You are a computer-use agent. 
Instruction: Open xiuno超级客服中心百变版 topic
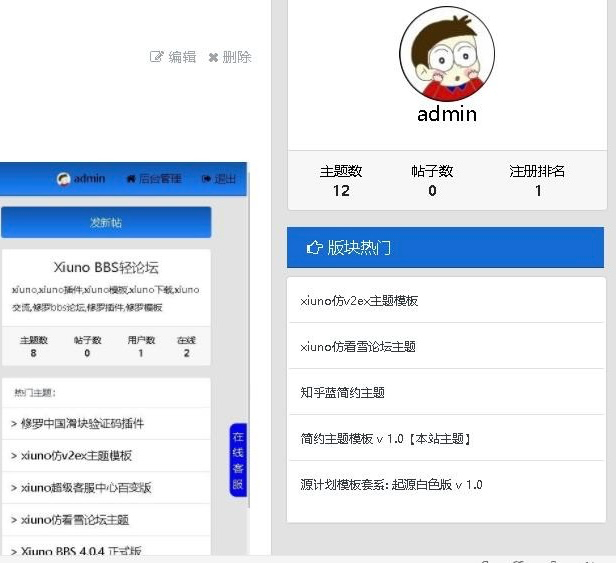pos(86,488)
